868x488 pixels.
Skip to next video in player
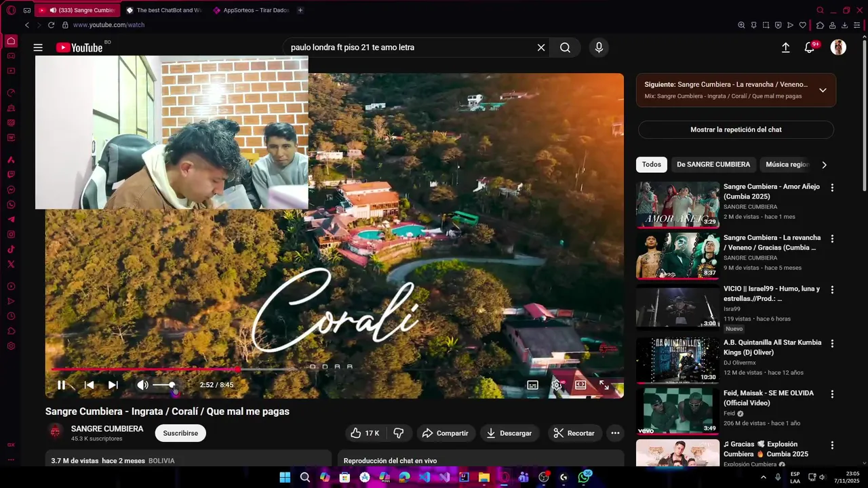[x=113, y=385]
